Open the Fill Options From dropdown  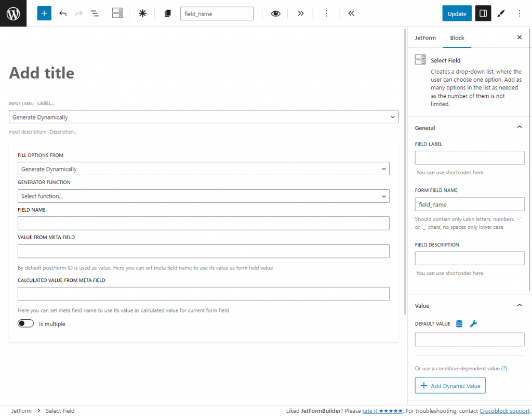[x=203, y=168]
